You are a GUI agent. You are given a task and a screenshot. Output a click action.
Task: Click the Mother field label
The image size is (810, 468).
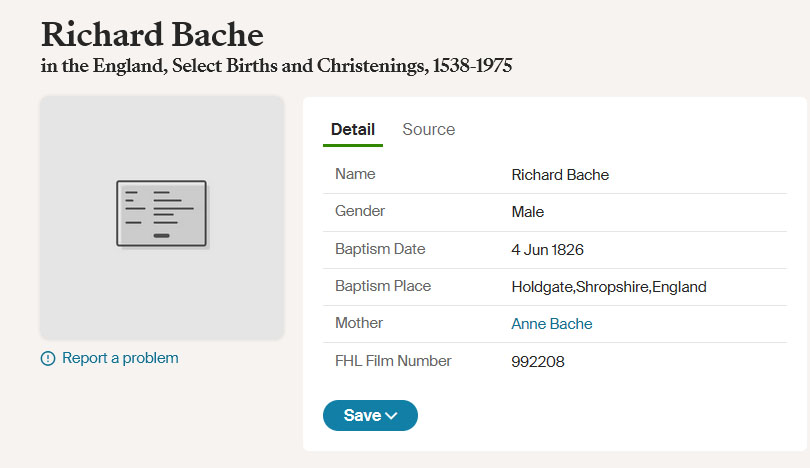[x=359, y=323]
